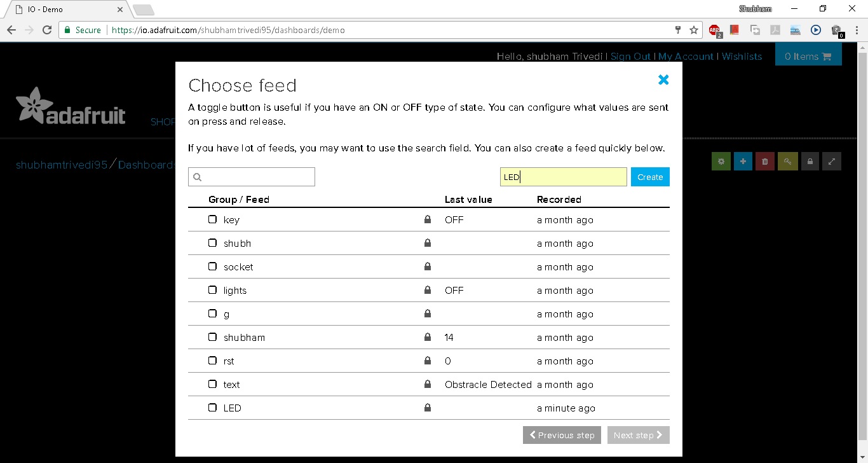Click the browser back arrow
This screenshot has height=463, width=868.
[11, 30]
